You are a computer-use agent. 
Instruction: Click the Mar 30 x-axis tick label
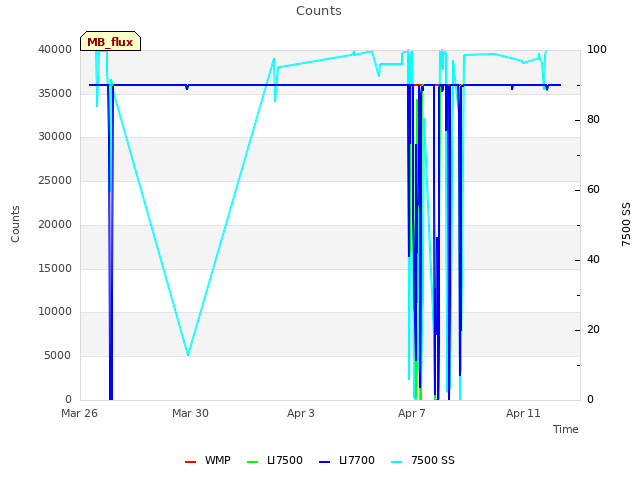(190, 413)
